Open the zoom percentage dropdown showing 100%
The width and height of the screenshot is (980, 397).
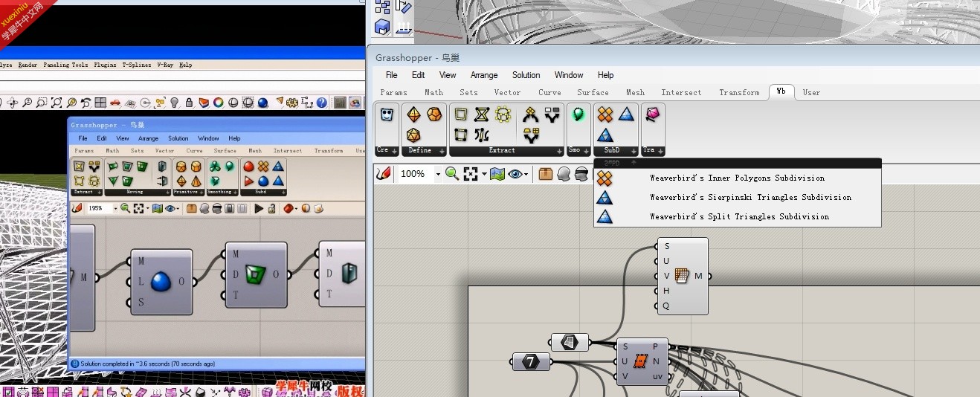pos(438,175)
